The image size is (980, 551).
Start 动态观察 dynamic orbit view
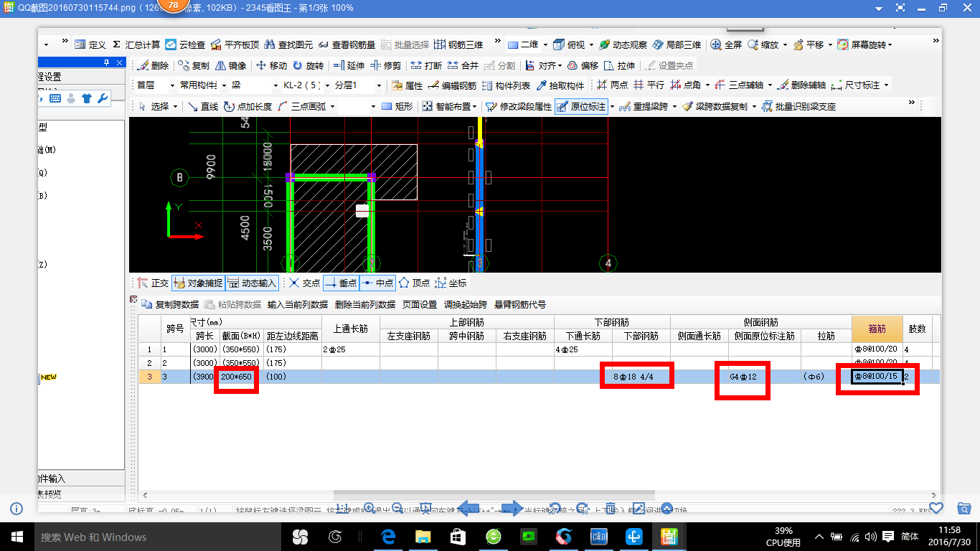click(623, 44)
